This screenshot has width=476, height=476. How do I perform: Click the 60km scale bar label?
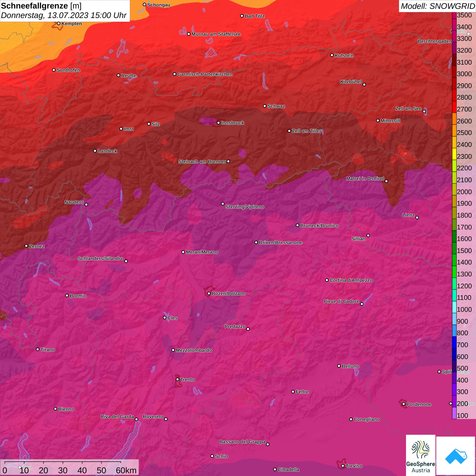[x=126, y=470]
